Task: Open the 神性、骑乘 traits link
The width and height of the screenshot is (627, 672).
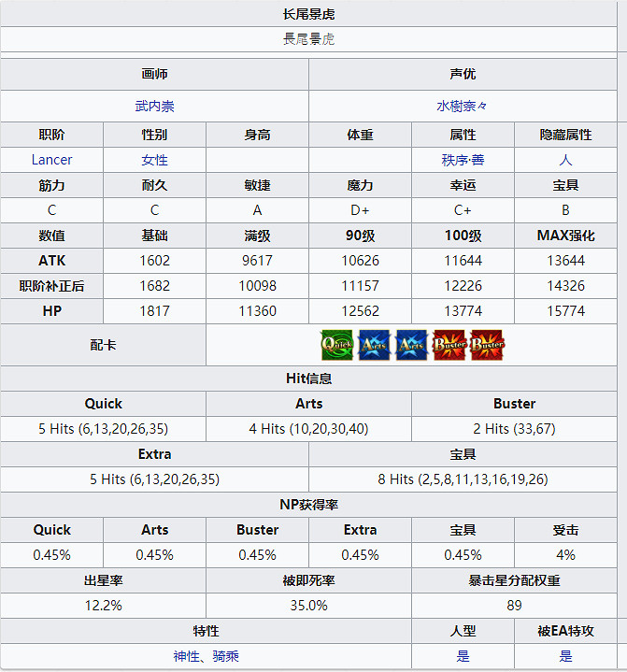Action: (207, 656)
